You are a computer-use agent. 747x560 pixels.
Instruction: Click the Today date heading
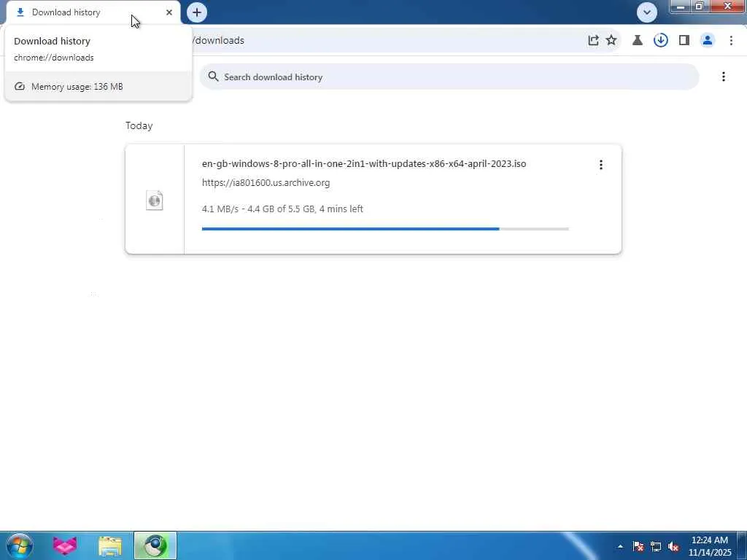pos(139,125)
